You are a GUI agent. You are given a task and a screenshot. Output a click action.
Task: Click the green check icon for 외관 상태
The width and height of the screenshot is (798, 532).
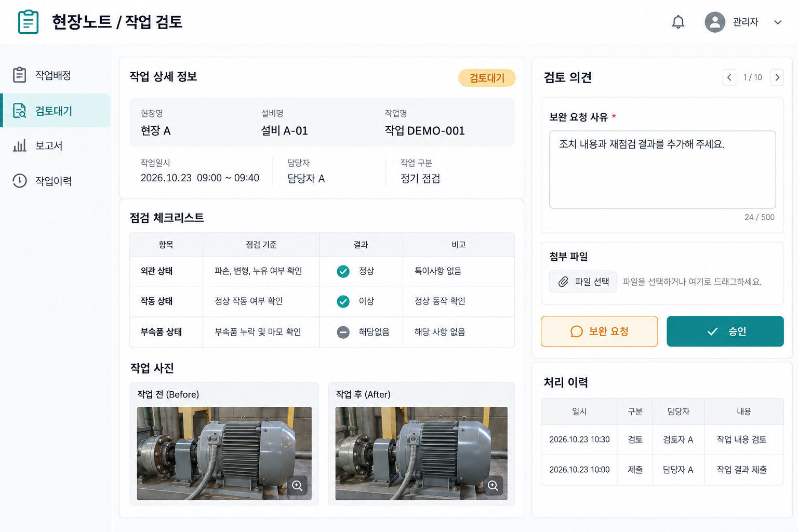click(343, 271)
